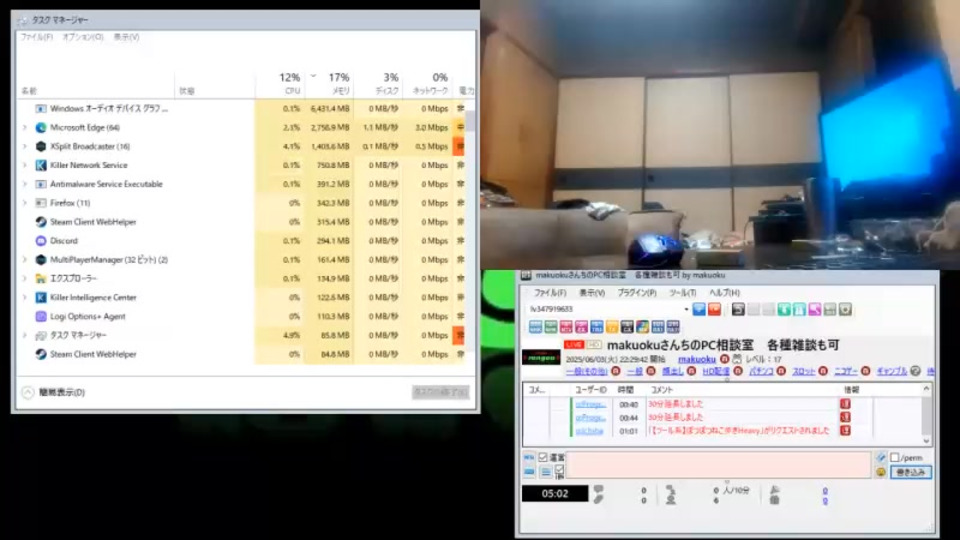Click the MultiPlayerManager process icon
The width and height of the screenshot is (960, 540).
(40, 260)
